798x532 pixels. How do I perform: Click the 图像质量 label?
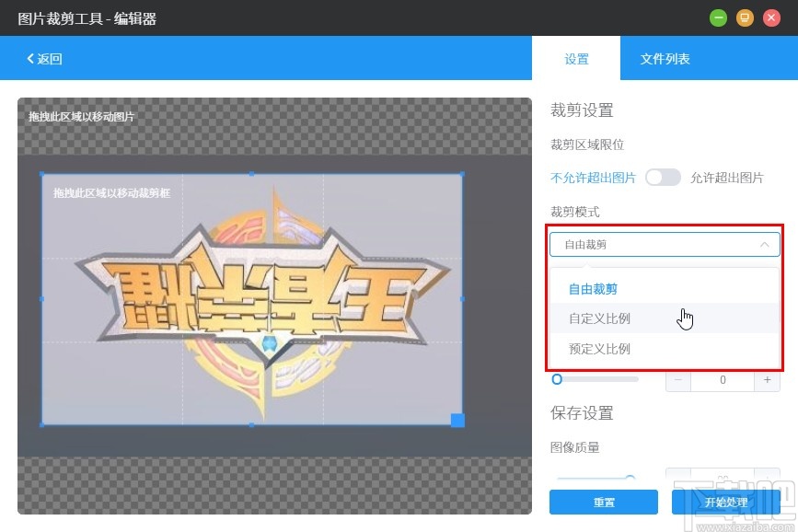coord(575,447)
